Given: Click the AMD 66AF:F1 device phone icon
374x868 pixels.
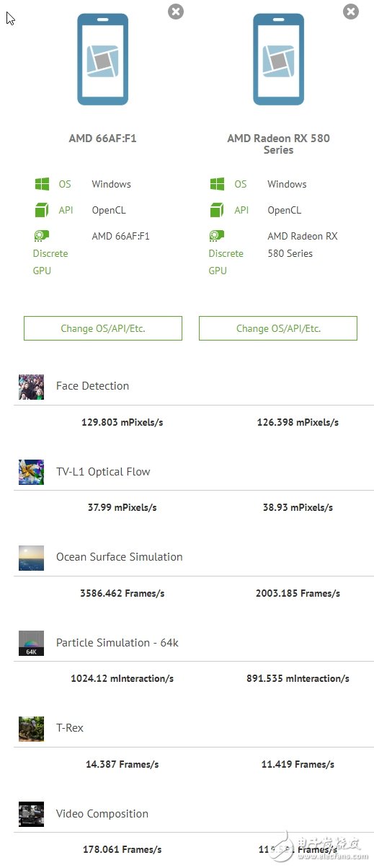Looking at the screenshot, I should pos(102,59).
